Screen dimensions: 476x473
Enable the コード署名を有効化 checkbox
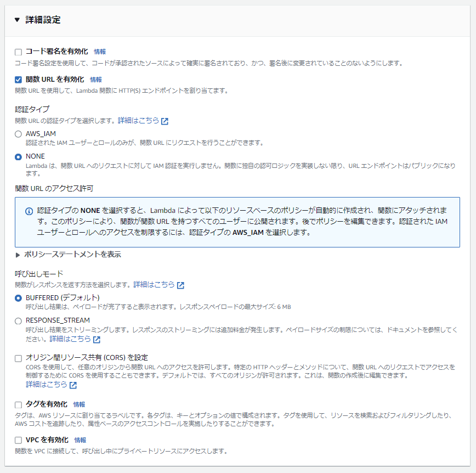coord(19,52)
